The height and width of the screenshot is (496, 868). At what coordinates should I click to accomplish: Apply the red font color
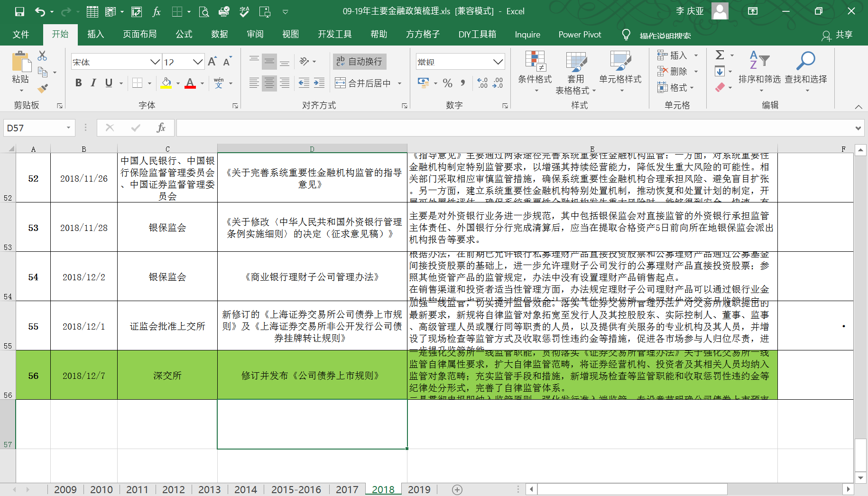190,83
